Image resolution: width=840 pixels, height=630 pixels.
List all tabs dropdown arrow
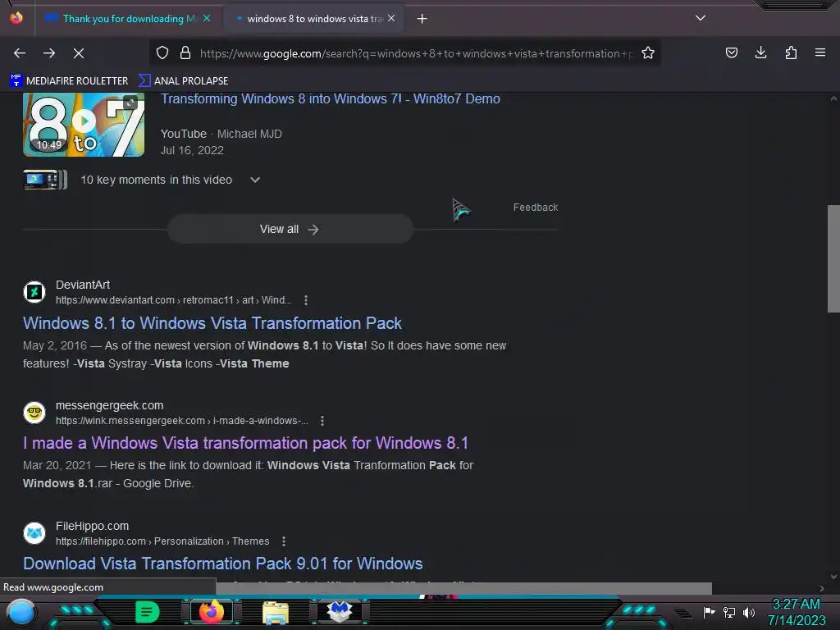(701, 18)
